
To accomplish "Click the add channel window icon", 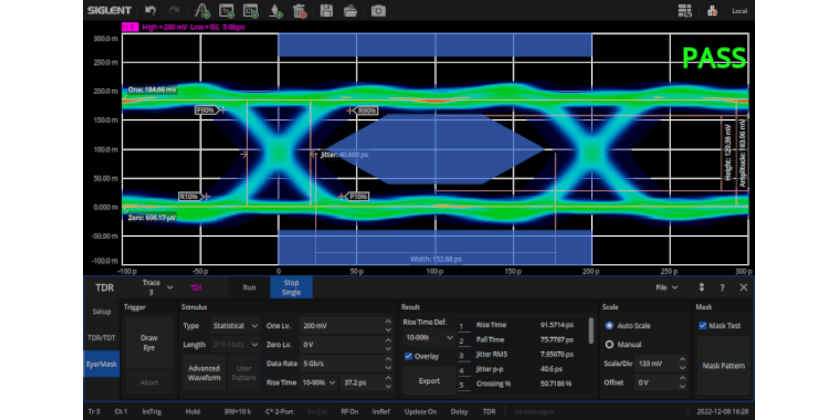I will (x=250, y=10).
